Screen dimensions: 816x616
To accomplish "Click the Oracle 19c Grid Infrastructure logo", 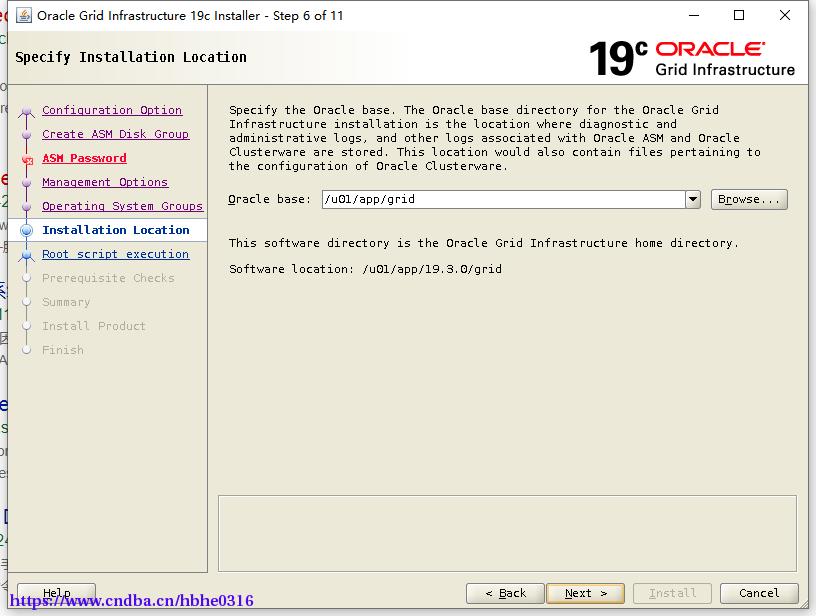I will 692,58.
